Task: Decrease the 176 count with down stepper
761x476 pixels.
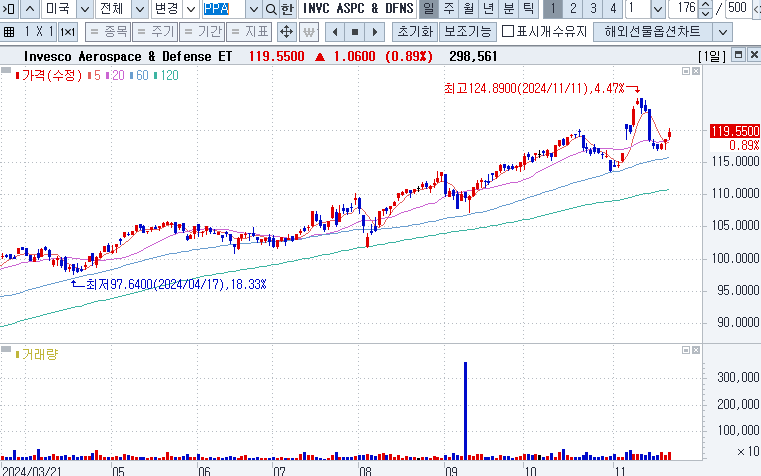Action: [705, 14]
